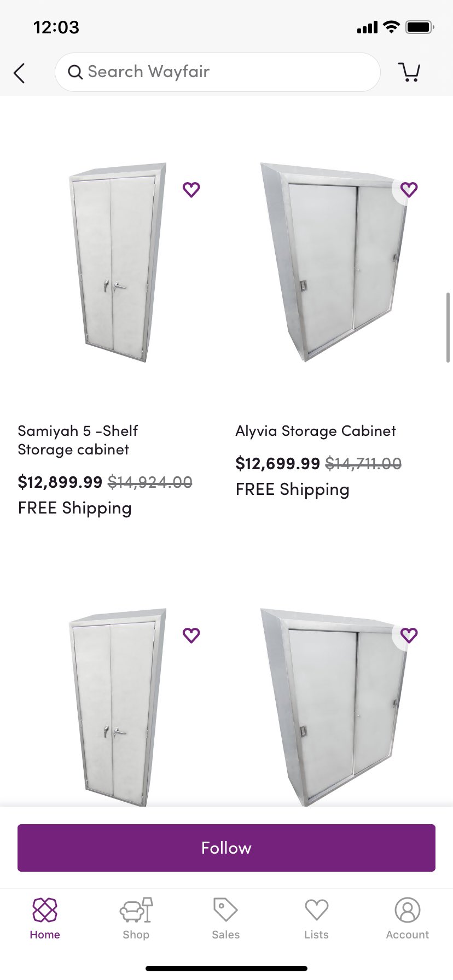Switch to the Shop tab
The image size is (453, 980).
click(x=136, y=919)
